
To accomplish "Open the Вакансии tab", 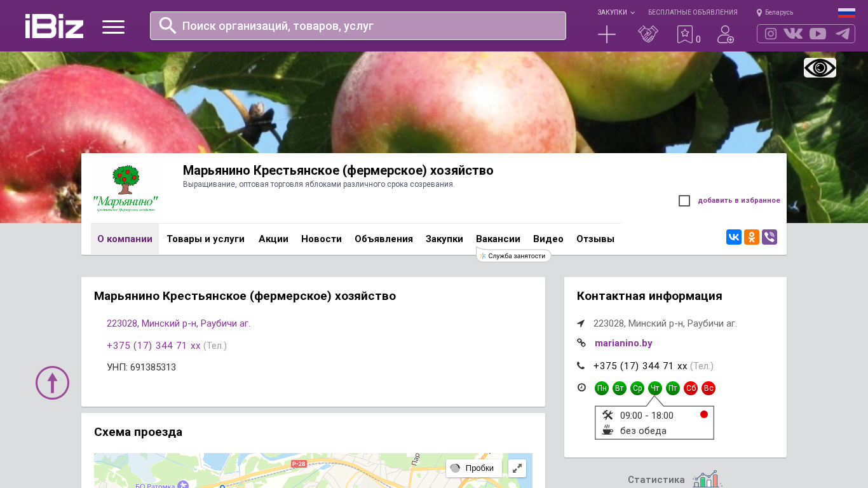I will [x=498, y=239].
